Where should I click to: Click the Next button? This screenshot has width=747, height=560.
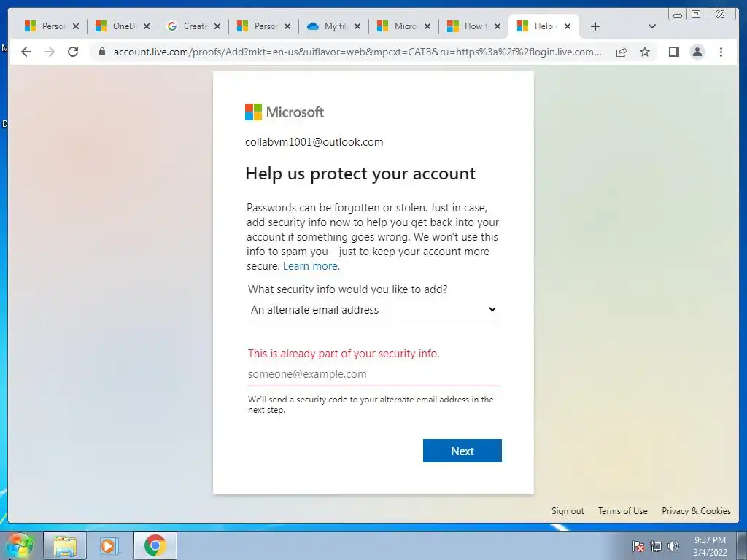pos(462,451)
